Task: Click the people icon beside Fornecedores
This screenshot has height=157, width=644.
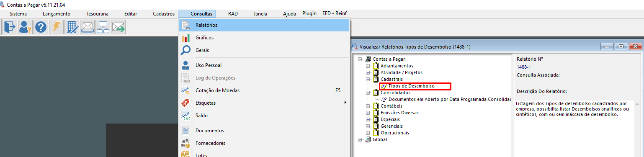Action: point(185,143)
